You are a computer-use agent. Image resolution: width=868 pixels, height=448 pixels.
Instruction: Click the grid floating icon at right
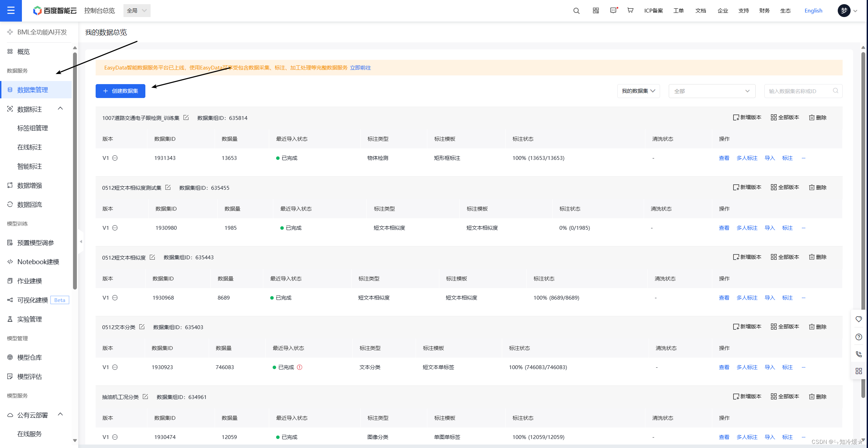click(859, 371)
